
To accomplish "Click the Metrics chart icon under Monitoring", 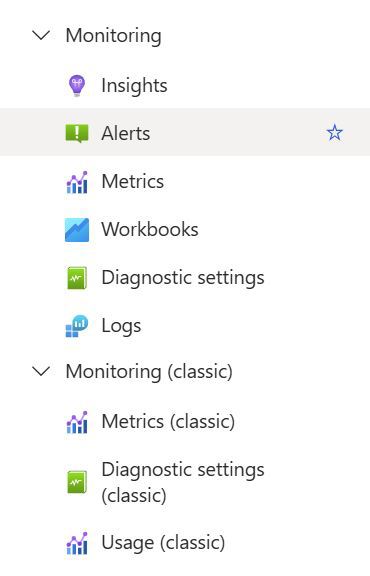I will tap(77, 182).
